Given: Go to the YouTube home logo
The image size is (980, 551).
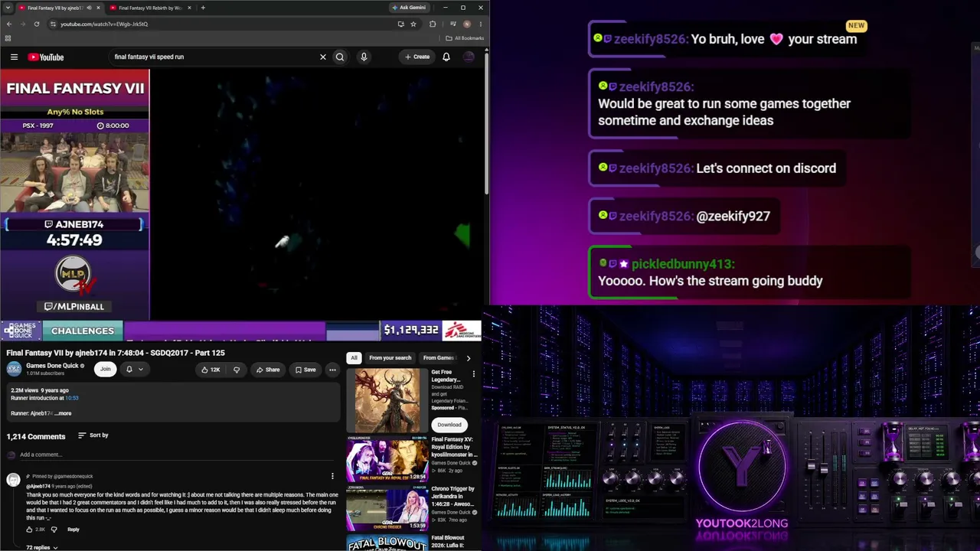Looking at the screenshot, I should [46, 57].
